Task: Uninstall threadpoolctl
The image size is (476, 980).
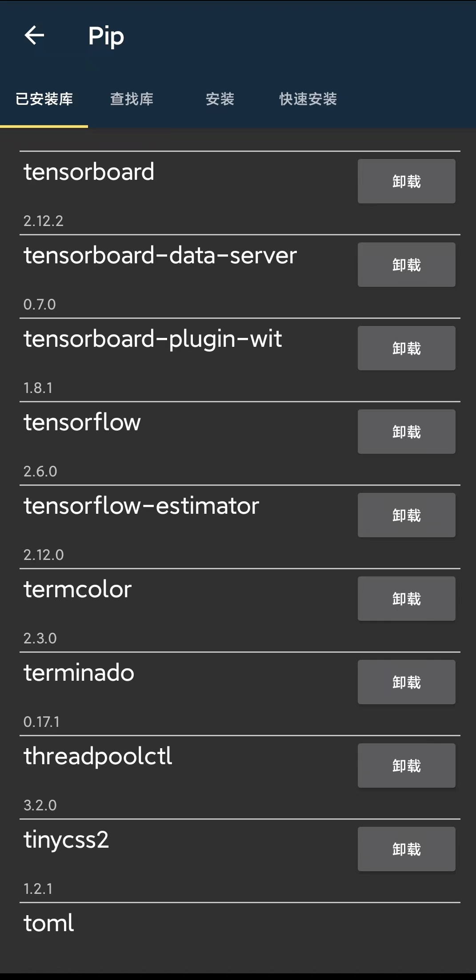Action: pos(406,766)
